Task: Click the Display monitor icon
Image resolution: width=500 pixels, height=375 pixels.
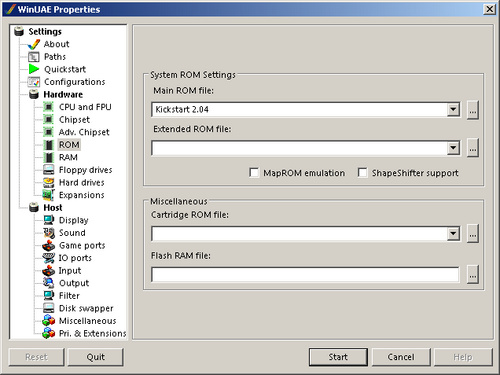Action: click(49, 220)
